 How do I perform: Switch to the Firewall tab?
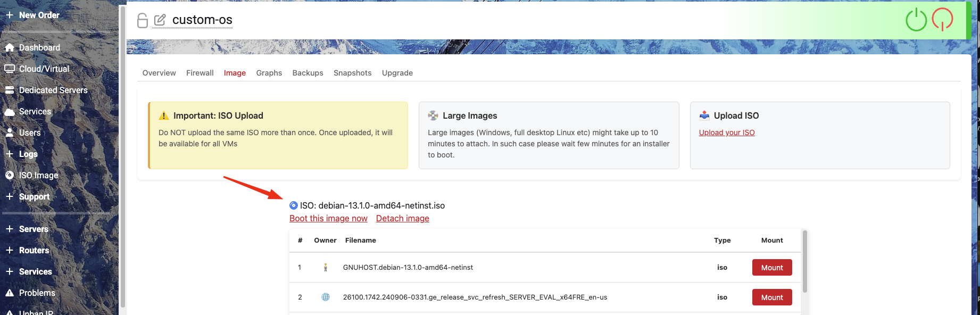tap(200, 73)
